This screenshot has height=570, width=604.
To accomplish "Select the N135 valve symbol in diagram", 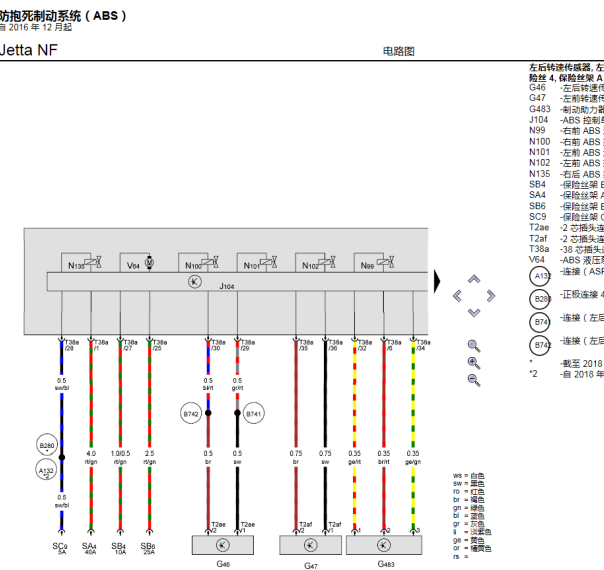I will pos(93,262).
